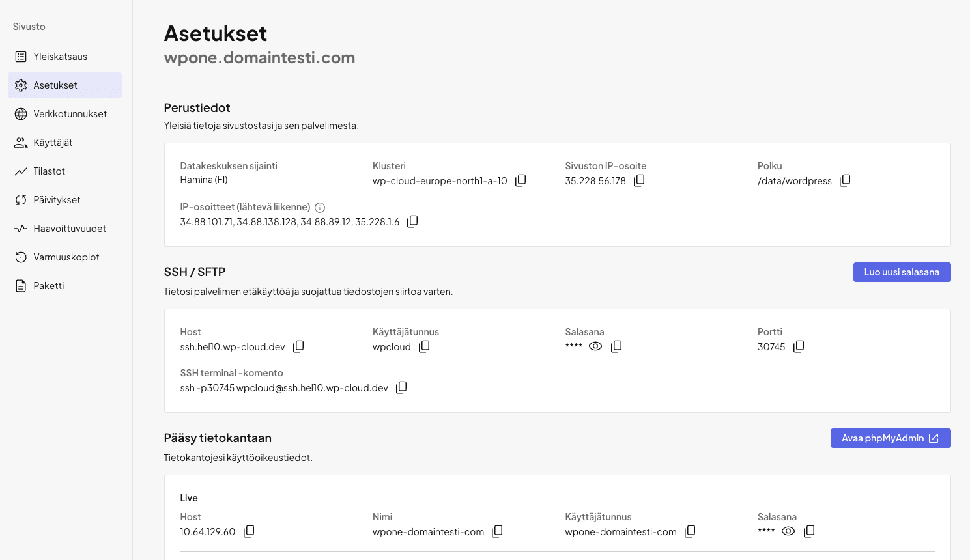Copy the outgoing traffic IP addresses
Image resolution: width=970 pixels, height=560 pixels.
click(x=412, y=221)
